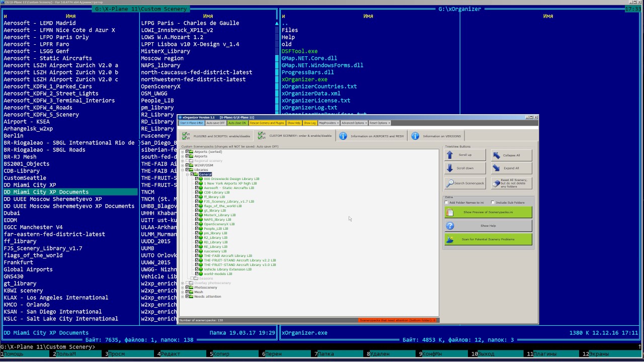Viewport: 644px width, 362px height.
Task: Click the document icon on Show Preview of Scenerypacks.ini
Action: (450, 212)
